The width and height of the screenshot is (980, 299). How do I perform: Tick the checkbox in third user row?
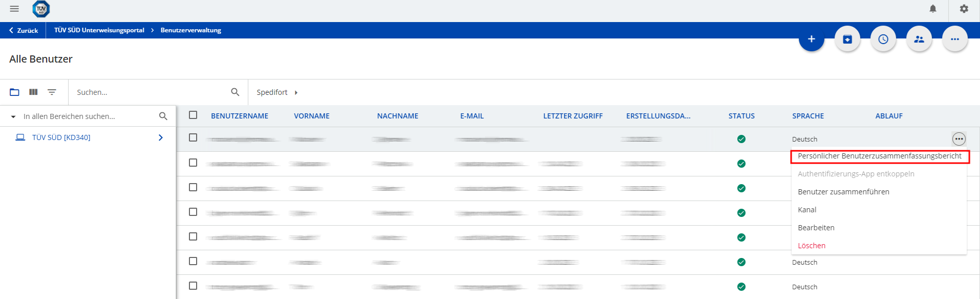point(193,187)
